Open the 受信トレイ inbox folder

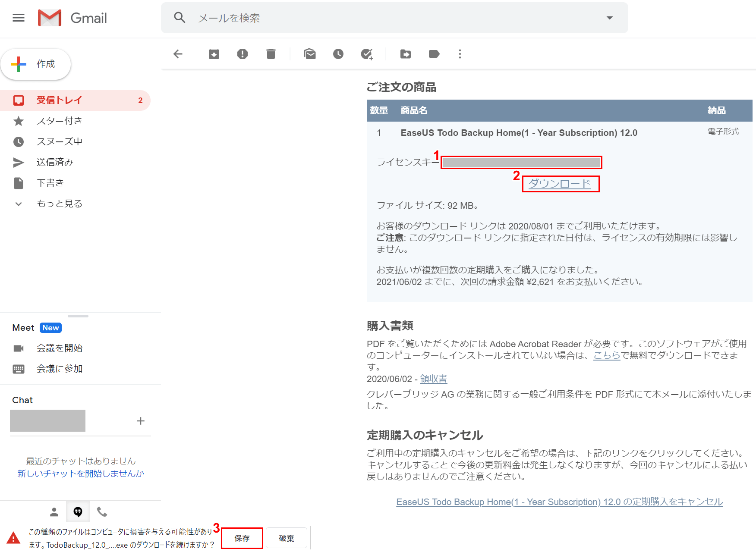(75, 100)
